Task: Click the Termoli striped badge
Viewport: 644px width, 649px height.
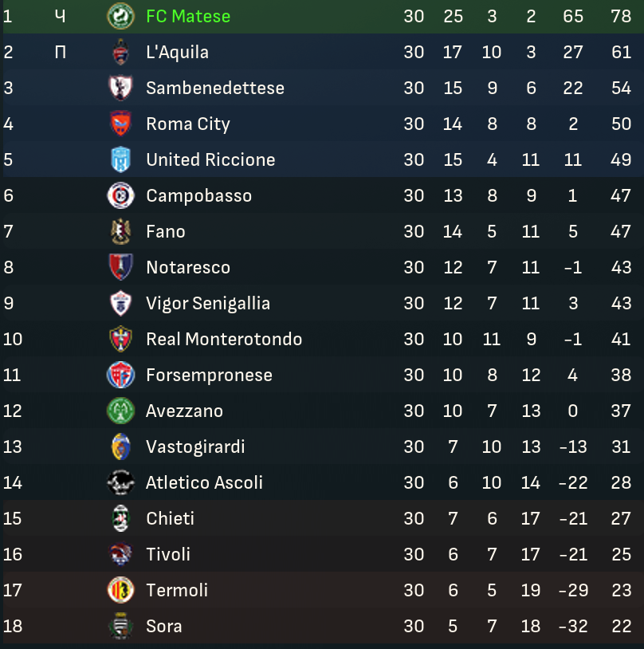Action: click(120, 590)
